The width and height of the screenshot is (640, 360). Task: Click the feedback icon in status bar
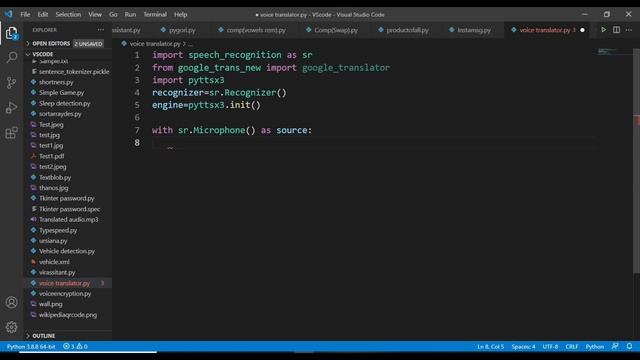point(615,346)
